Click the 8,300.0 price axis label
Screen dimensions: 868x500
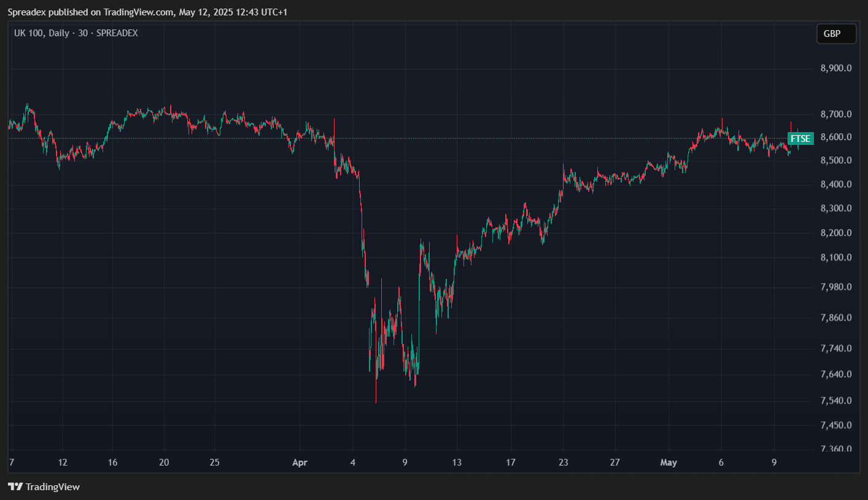coord(836,208)
